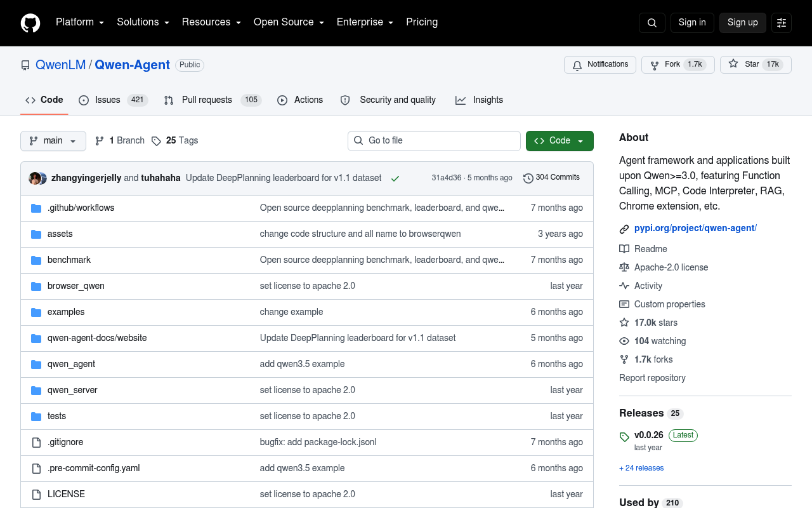Screen dimensions: 812x508
Task: Open the qwen-agent-docs/website folder
Action: click(x=97, y=338)
